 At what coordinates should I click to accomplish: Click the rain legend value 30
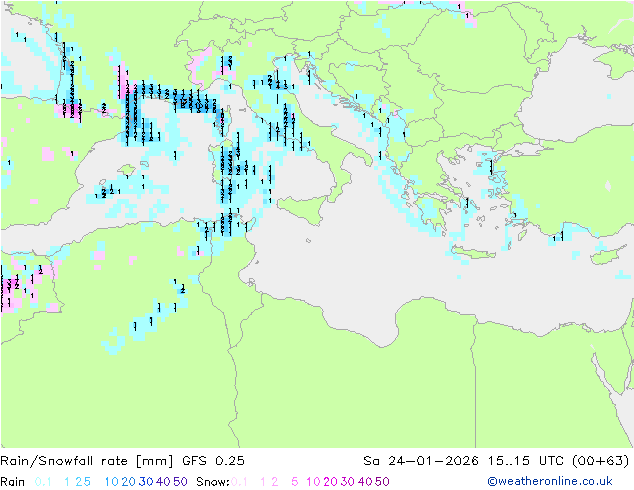pos(146,482)
